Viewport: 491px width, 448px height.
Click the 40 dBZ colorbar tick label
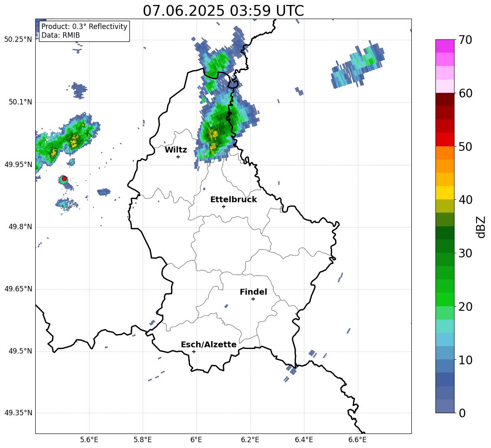465,200
